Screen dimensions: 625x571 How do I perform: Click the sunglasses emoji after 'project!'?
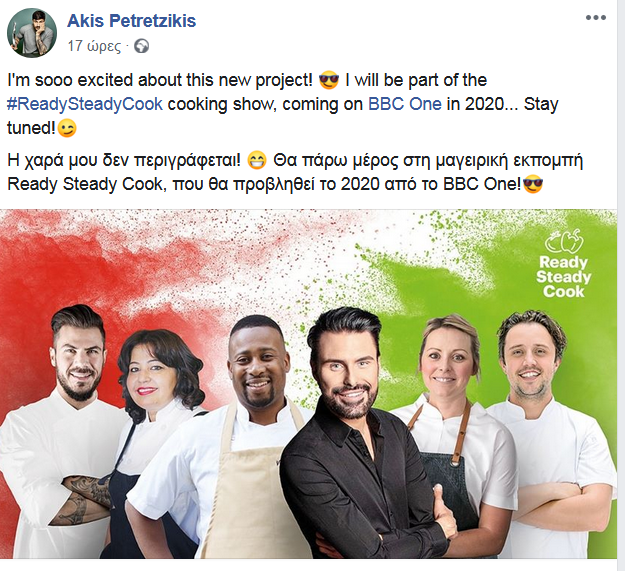point(329,80)
